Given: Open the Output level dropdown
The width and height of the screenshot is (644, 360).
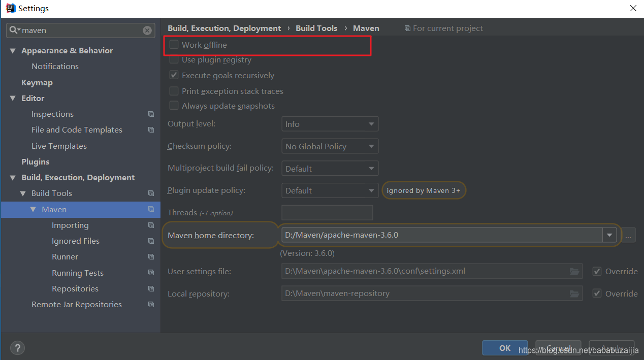Looking at the screenshot, I should tap(330, 124).
